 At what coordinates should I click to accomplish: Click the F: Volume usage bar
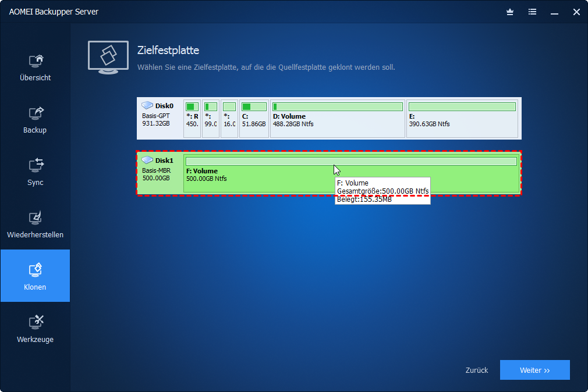[352, 161]
